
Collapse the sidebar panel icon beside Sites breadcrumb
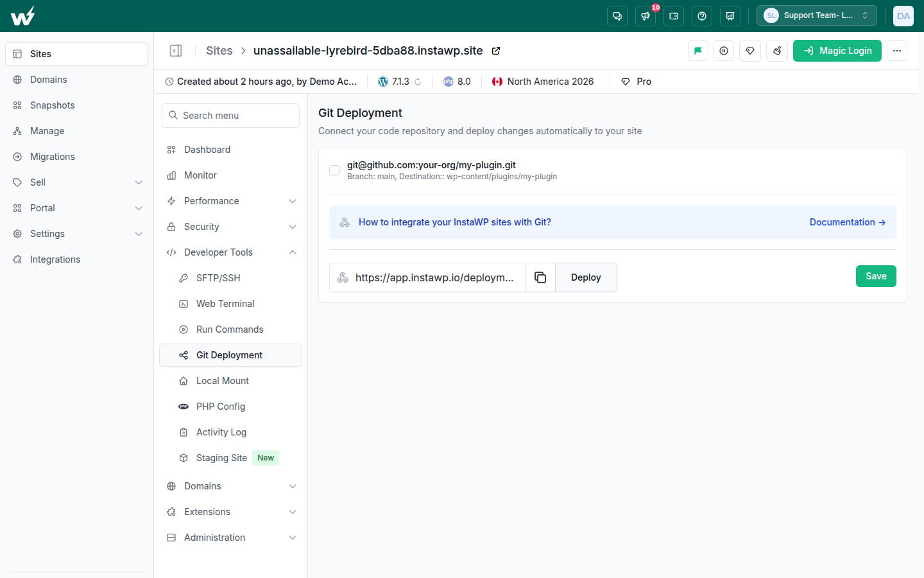tap(176, 51)
